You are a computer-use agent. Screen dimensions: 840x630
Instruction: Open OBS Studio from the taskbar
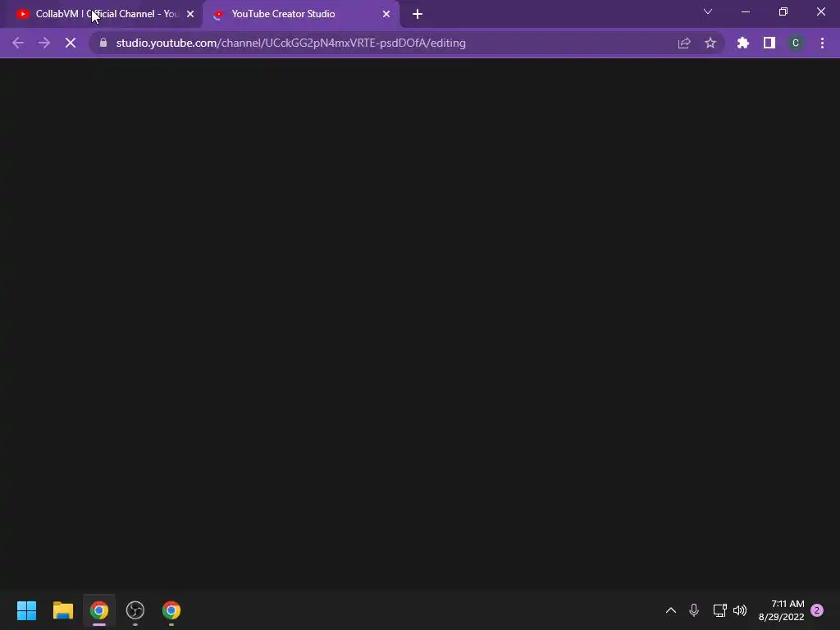(135, 610)
